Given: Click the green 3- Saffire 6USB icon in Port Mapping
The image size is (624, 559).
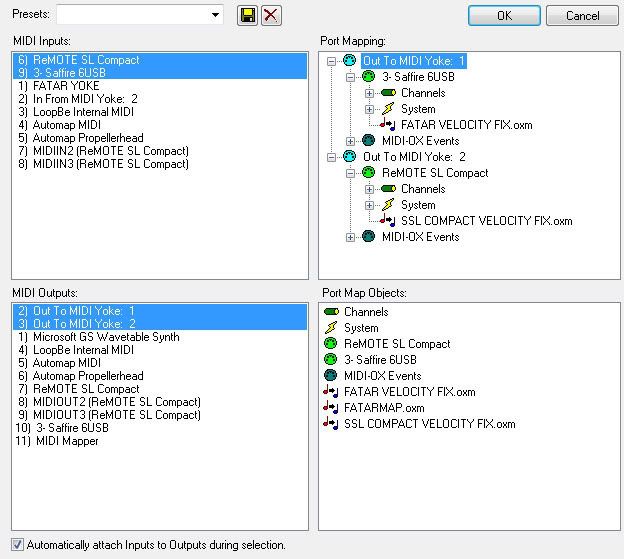Looking at the screenshot, I should click(369, 76).
